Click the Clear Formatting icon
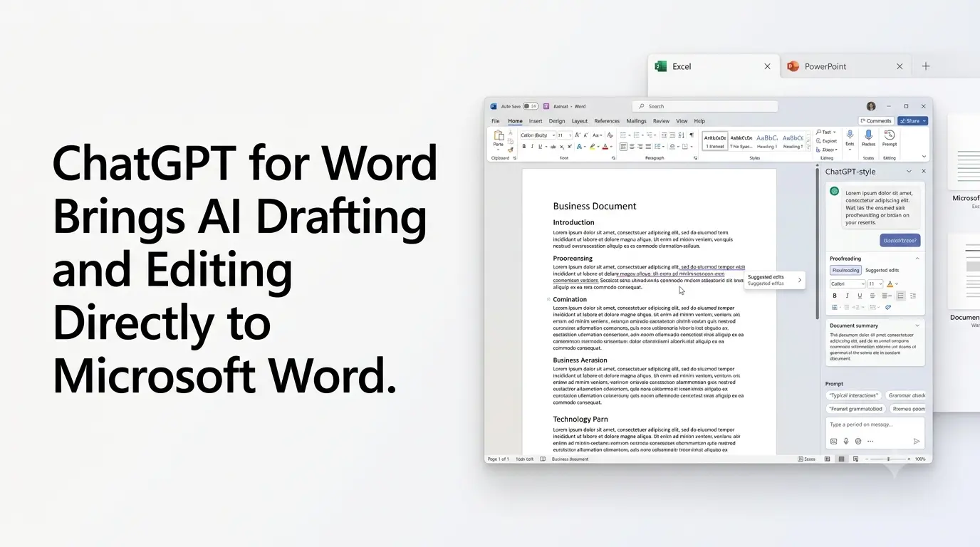Screen dimensions: 980x547 tap(610, 135)
